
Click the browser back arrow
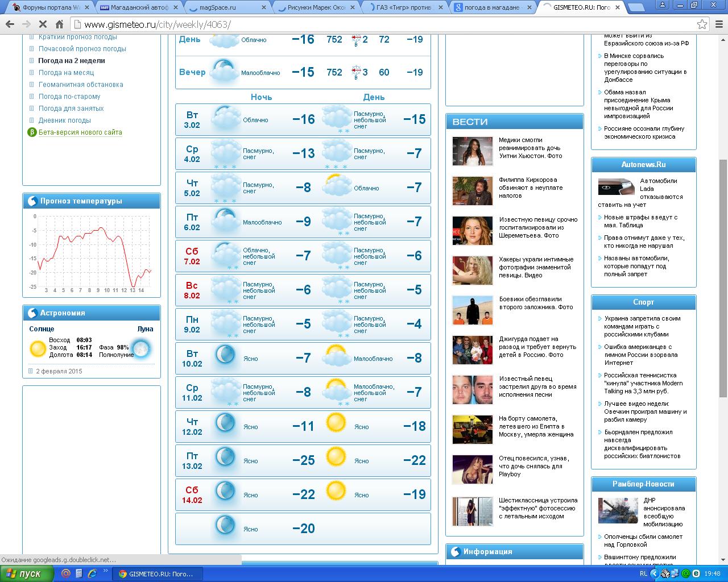tap(10, 24)
